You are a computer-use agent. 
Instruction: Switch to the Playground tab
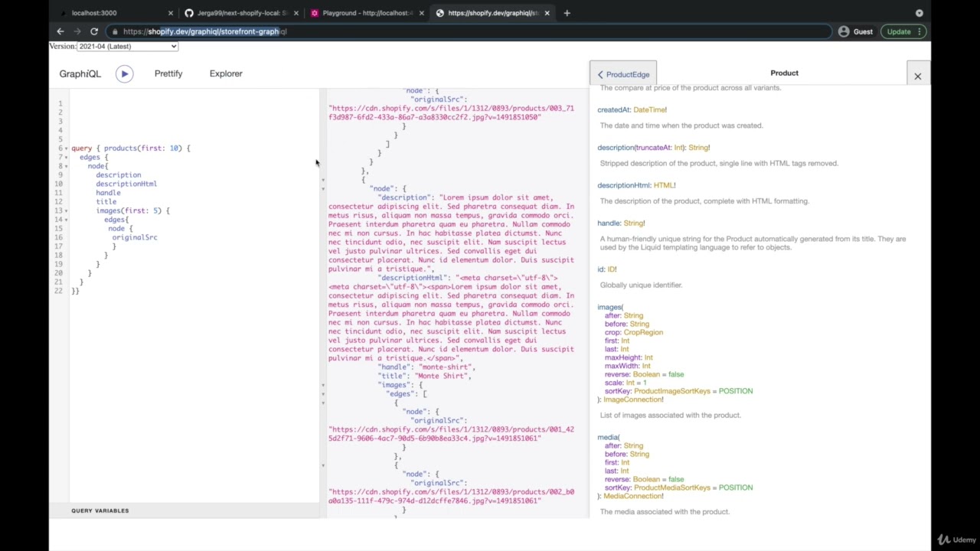pos(366,13)
